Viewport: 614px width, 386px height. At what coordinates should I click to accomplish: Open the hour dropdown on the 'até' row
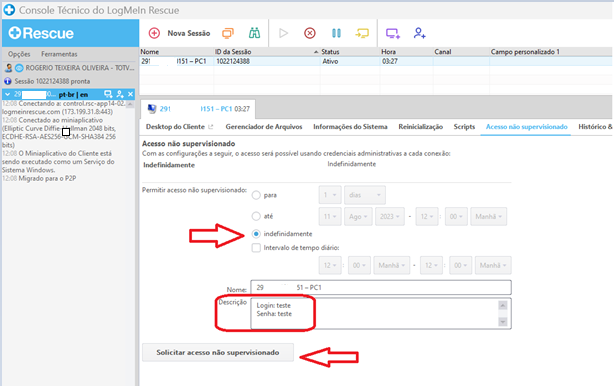coord(427,216)
